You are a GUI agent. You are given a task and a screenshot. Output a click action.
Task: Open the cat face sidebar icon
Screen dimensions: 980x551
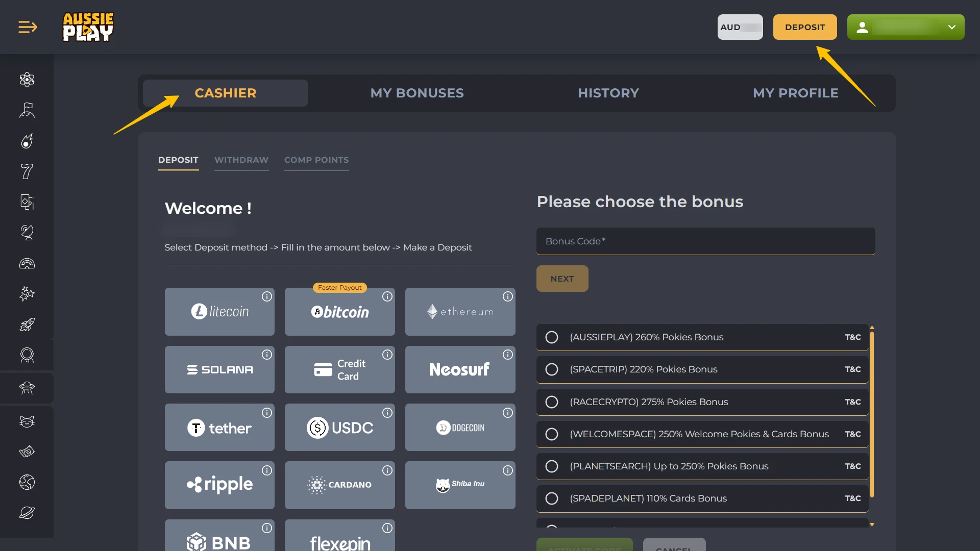(x=27, y=421)
